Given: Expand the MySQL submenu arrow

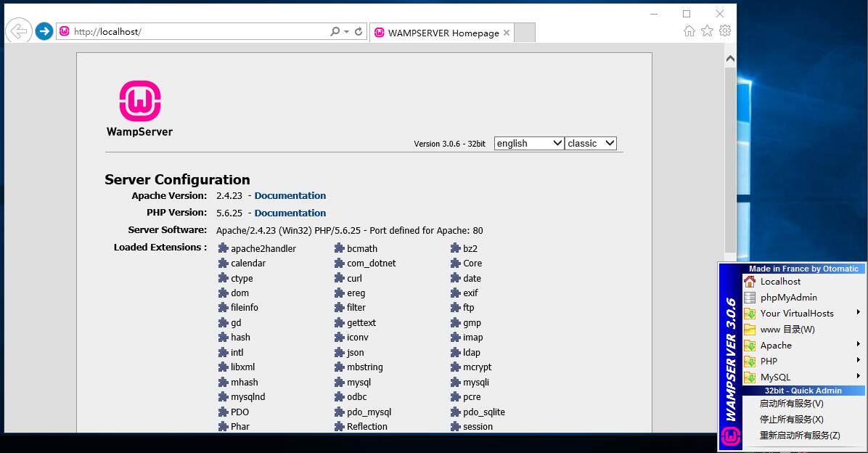Looking at the screenshot, I should [858, 376].
